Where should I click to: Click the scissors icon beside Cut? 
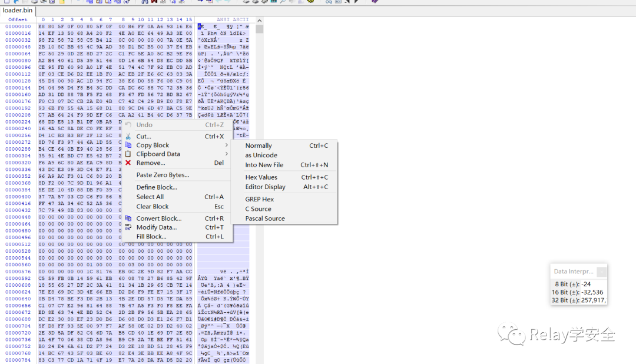(x=128, y=137)
